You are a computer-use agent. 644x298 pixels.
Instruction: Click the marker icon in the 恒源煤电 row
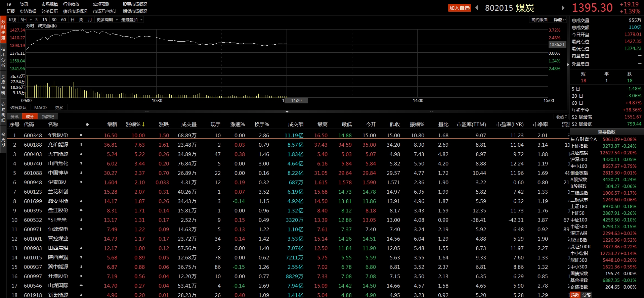tap(81, 229)
